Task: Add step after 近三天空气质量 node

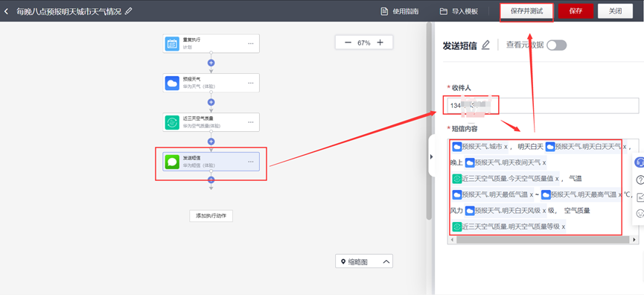Action: 211,142
